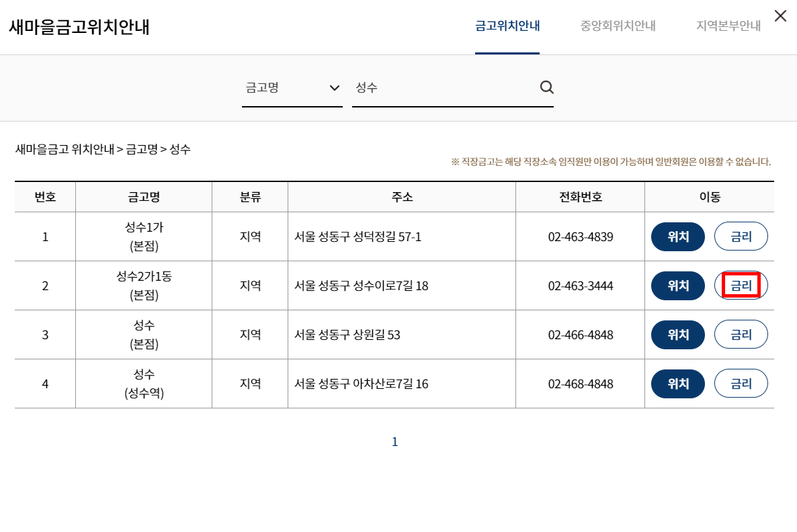
Task: View interest rates for 성수2가1동 (본점)
Action: [x=741, y=285]
